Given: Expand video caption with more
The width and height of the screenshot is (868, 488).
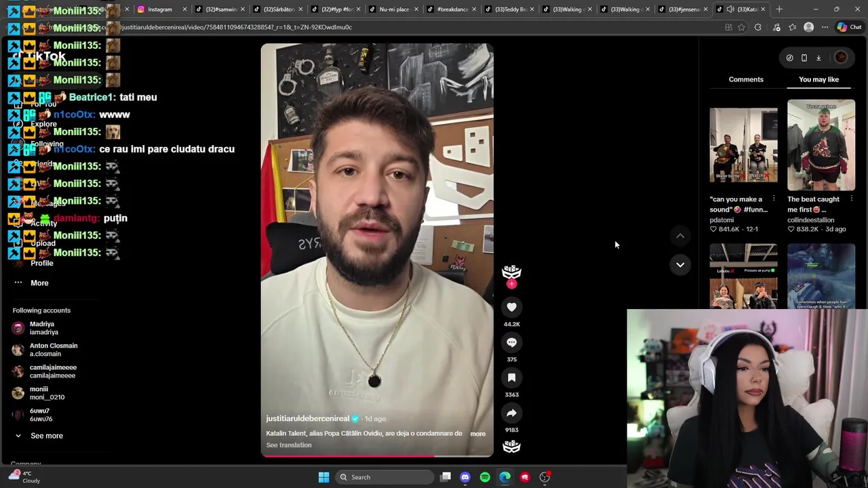Looking at the screenshot, I should [477, 434].
